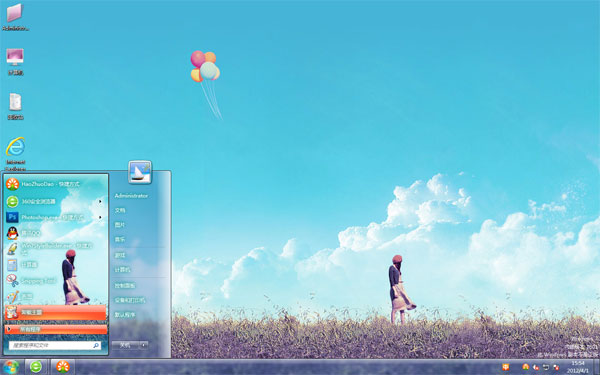Click the HaoZhuoDao tray icon

click(x=526, y=367)
